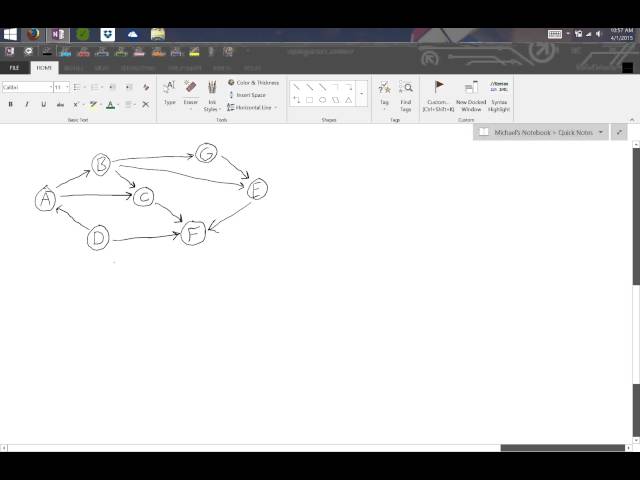Choose the double arrow shape
Screen dimensions: 640x480
322,87
